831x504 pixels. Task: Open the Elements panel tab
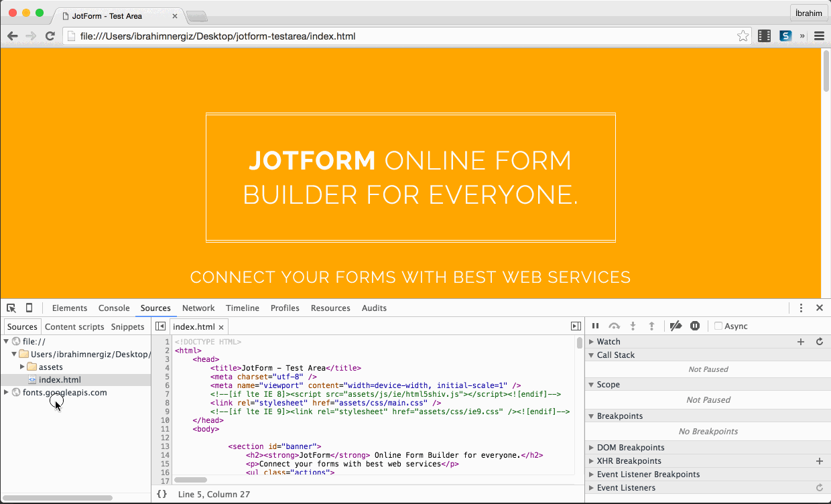[x=70, y=308]
